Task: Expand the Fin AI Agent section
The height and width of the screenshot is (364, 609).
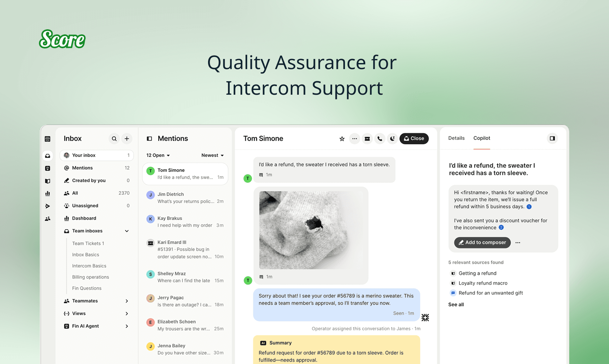Action: click(x=127, y=326)
